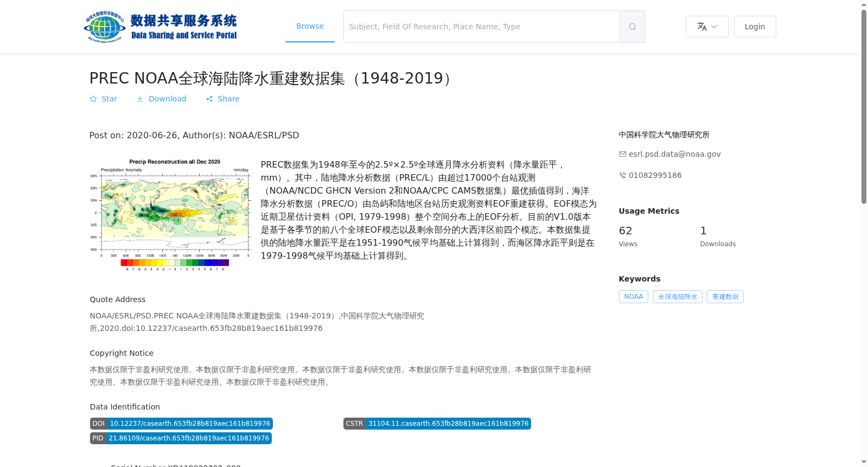
Task: Open the Browse tab
Action: point(310,26)
